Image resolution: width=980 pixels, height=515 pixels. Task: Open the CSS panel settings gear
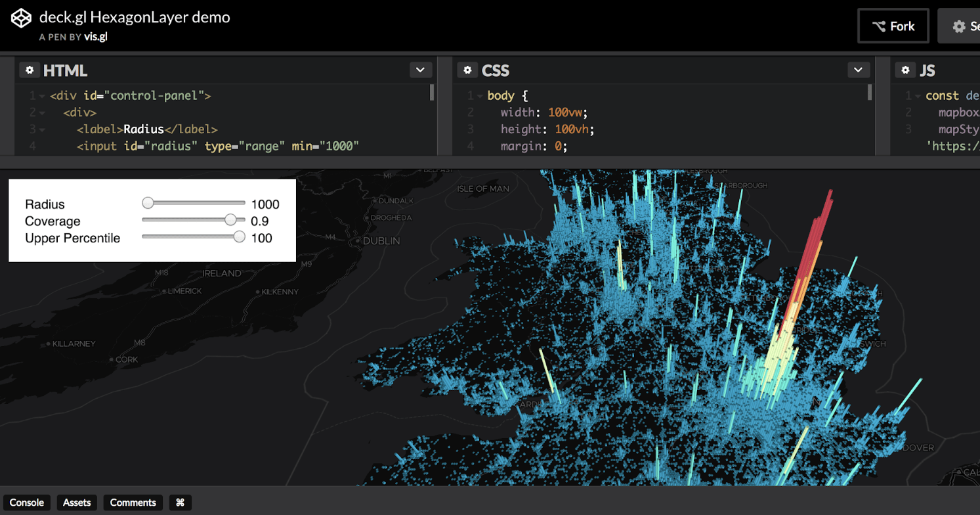(468, 70)
